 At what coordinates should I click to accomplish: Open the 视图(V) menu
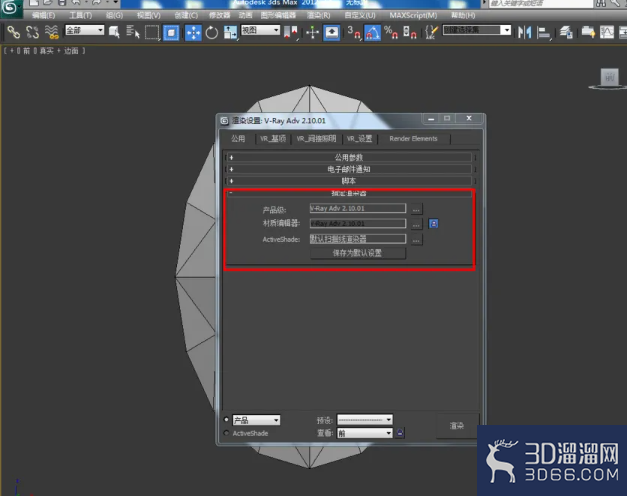tap(149, 15)
